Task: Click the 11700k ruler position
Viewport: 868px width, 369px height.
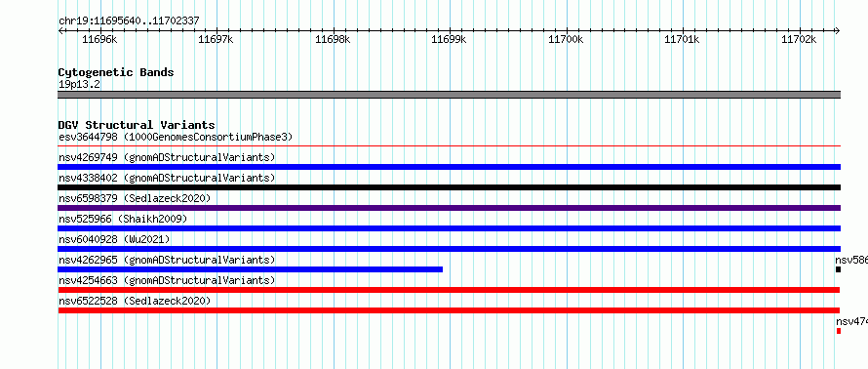Action: click(x=566, y=39)
